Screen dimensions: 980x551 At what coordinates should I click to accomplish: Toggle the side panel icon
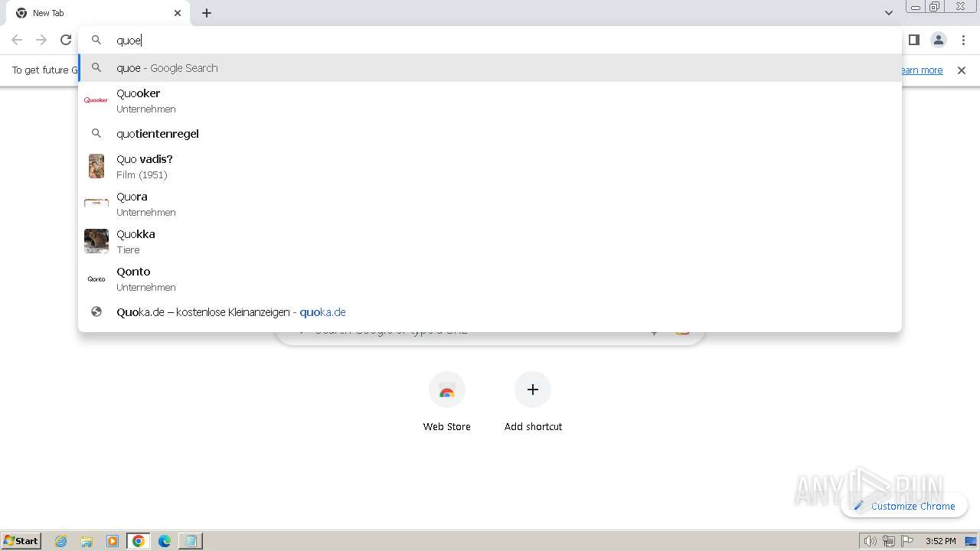[x=914, y=40]
